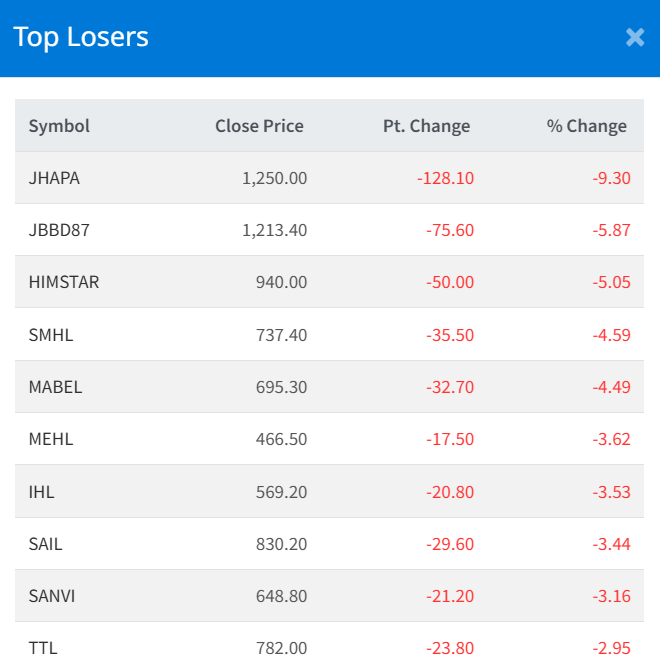Image resolution: width=660 pixels, height=666 pixels.
Task: Open the SAIL stock entry
Action: coord(46,544)
